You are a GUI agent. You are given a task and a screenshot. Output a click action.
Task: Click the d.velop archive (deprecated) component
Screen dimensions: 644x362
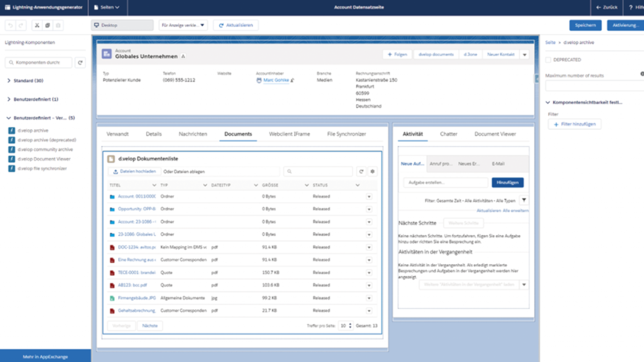click(x=47, y=140)
